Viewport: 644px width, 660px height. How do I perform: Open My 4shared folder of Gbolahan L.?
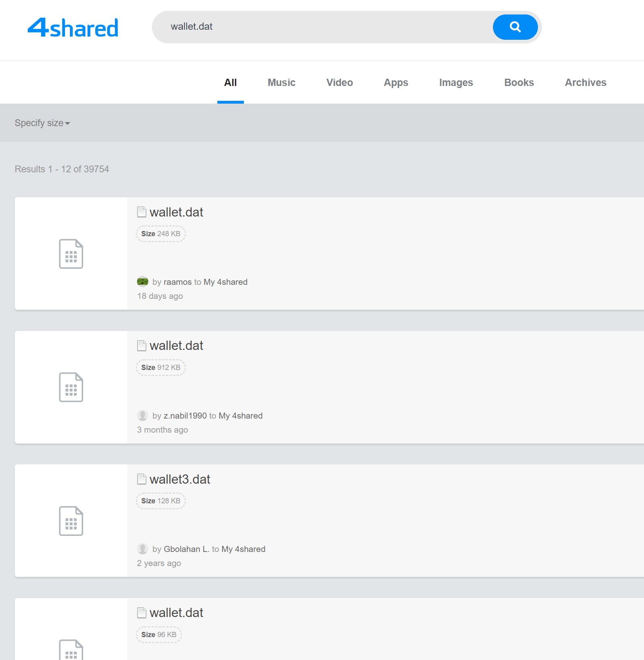pyautogui.click(x=243, y=549)
